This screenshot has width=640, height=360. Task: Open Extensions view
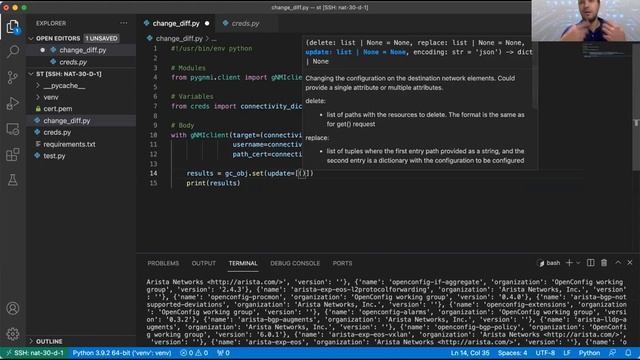(x=13, y=155)
